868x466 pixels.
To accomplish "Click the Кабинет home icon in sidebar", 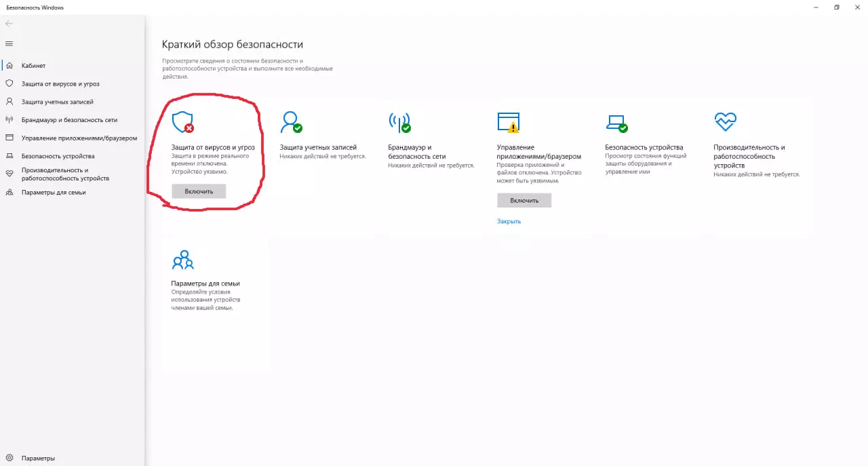I will click(x=9, y=66).
